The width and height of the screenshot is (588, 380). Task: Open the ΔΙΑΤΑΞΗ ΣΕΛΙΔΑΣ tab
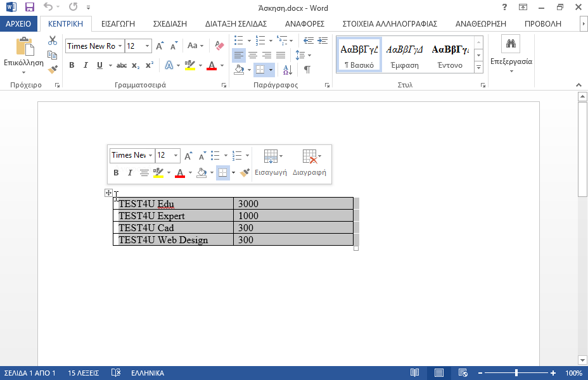tap(236, 23)
